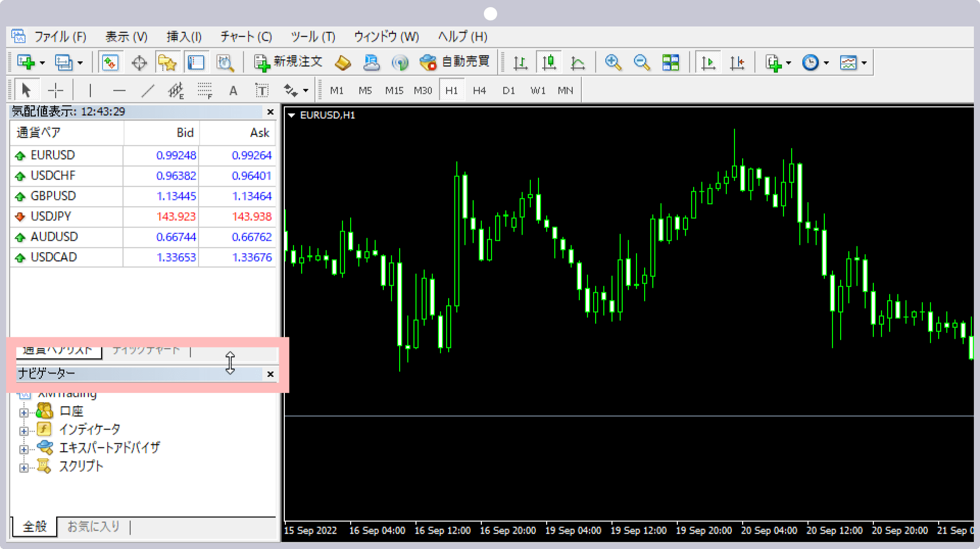Open the Strategy Tester magnifier icon
This screenshot has height=549, width=980.
point(225,63)
